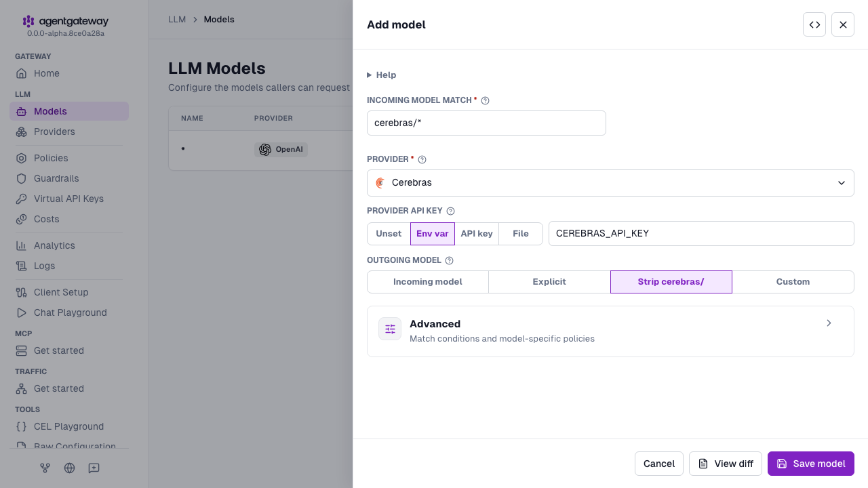Select the File key option
Screen dimensions: 868x488
(x=521, y=234)
